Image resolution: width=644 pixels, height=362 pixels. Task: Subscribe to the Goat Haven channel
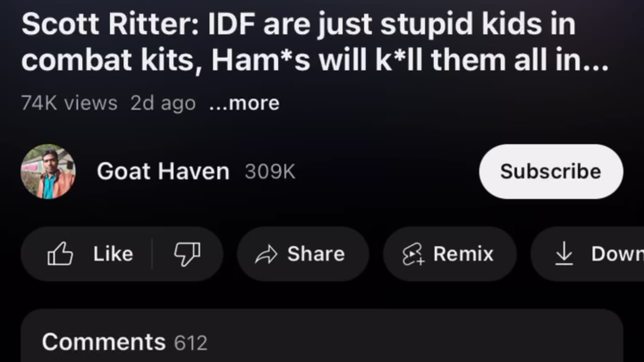click(550, 171)
